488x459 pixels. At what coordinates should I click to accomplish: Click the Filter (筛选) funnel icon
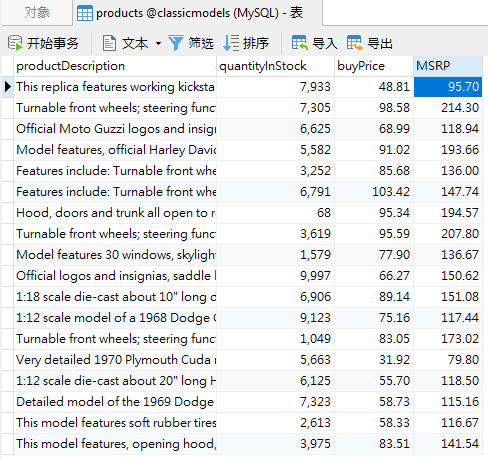point(176,43)
